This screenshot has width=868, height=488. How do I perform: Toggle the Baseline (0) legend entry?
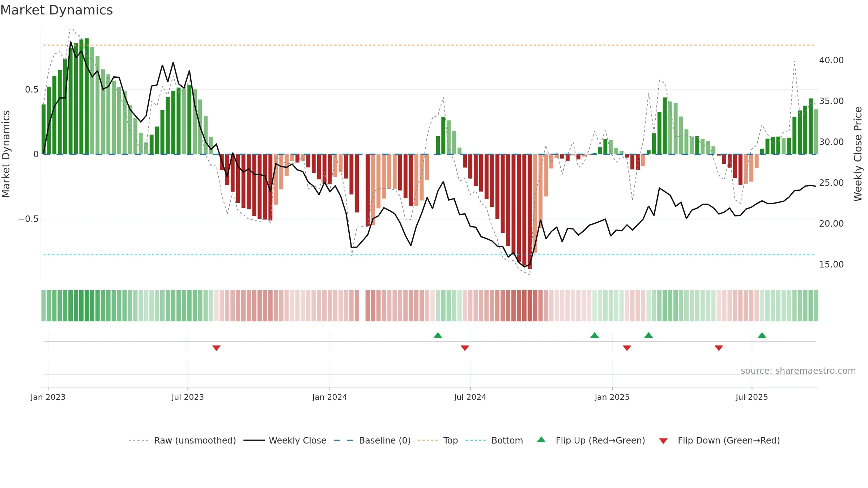point(372,440)
